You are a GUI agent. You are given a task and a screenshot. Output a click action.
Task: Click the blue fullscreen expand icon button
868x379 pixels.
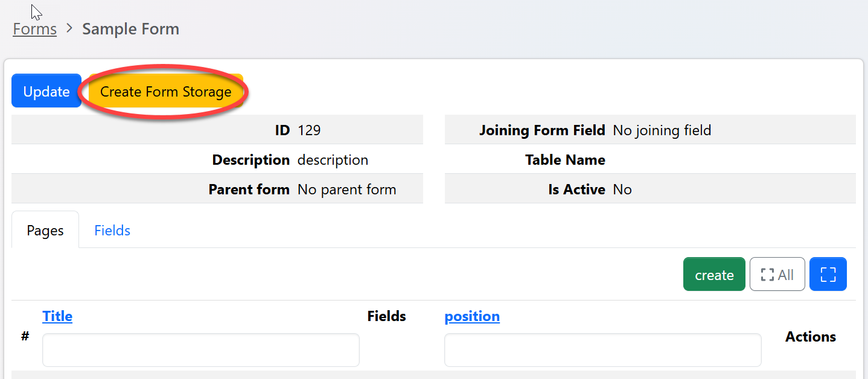coord(828,275)
